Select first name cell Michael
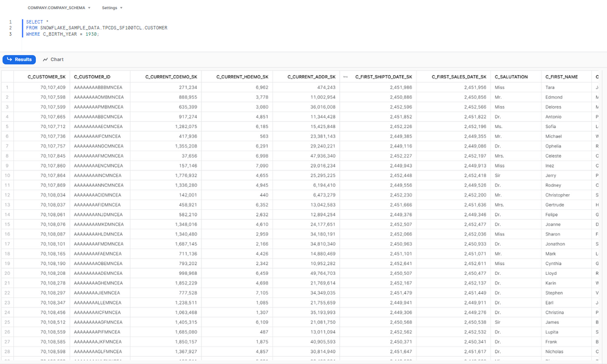Image resolution: width=607 pixels, height=364 pixels. tap(554, 136)
